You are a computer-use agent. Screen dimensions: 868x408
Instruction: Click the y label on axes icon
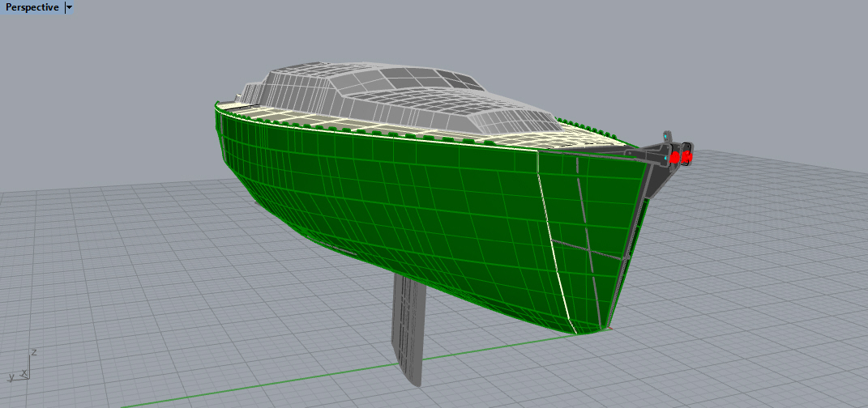click(11, 377)
